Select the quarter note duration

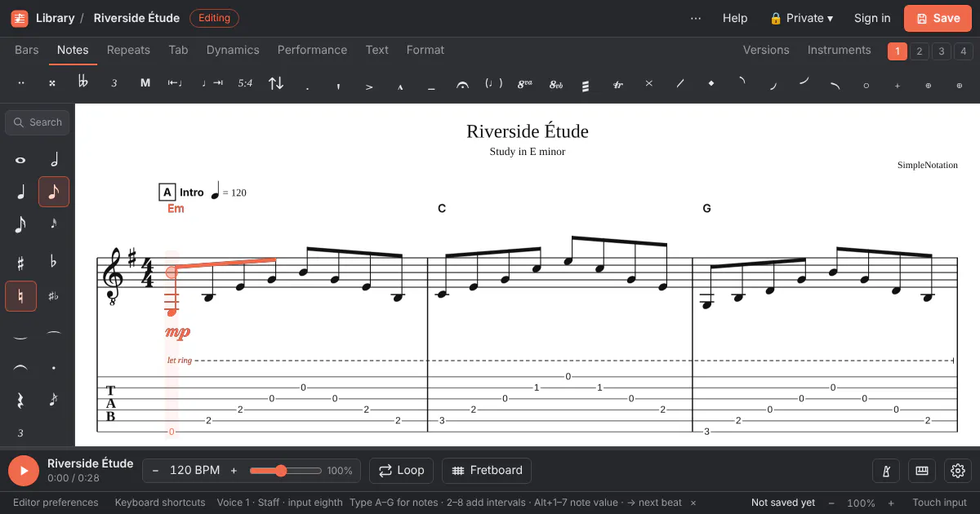point(20,192)
